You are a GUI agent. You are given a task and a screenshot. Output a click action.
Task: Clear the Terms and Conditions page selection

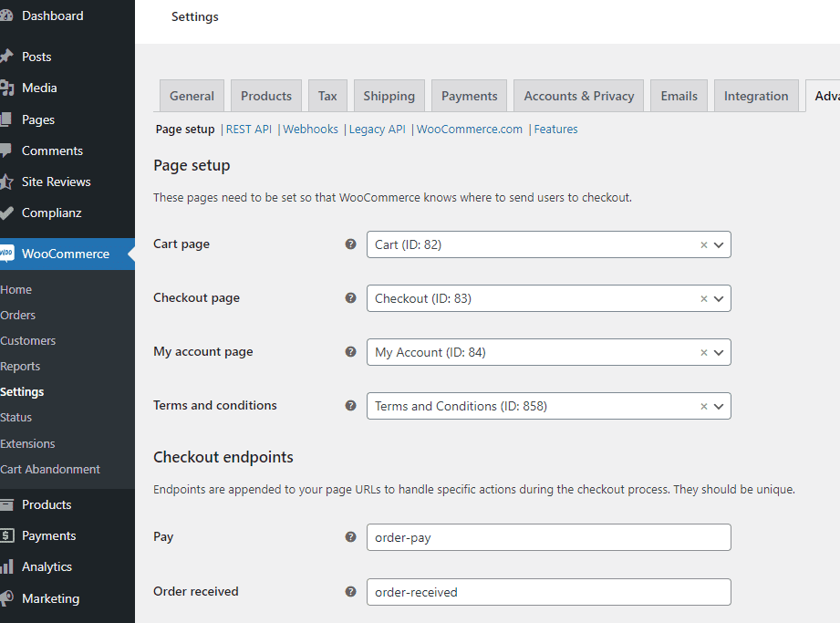coord(703,406)
